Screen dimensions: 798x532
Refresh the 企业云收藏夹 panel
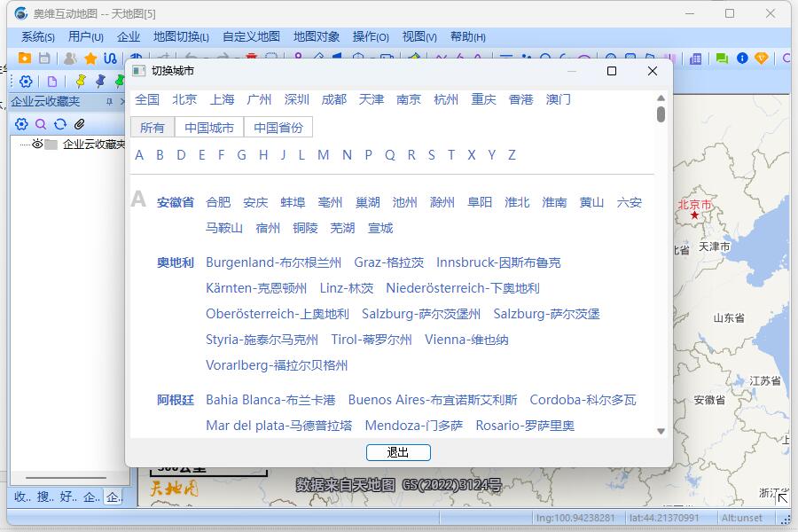[59, 123]
